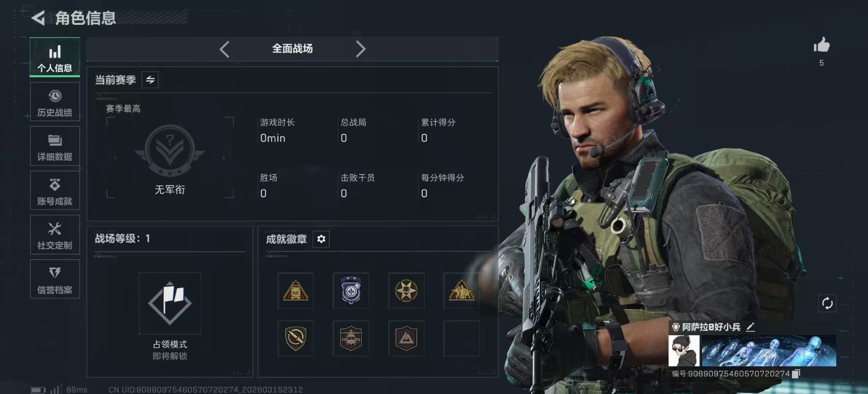
Task: Select the police shield achievement badge
Action: click(351, 291)
